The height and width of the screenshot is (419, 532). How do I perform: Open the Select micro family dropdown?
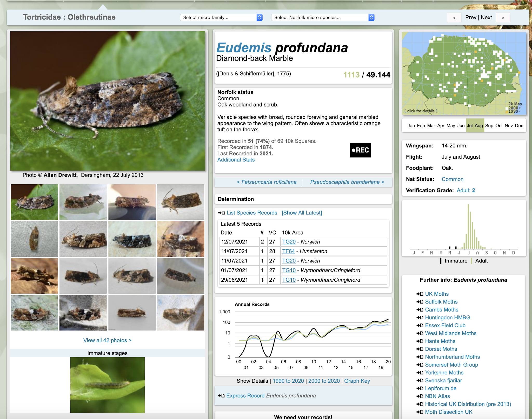point(221,17)
